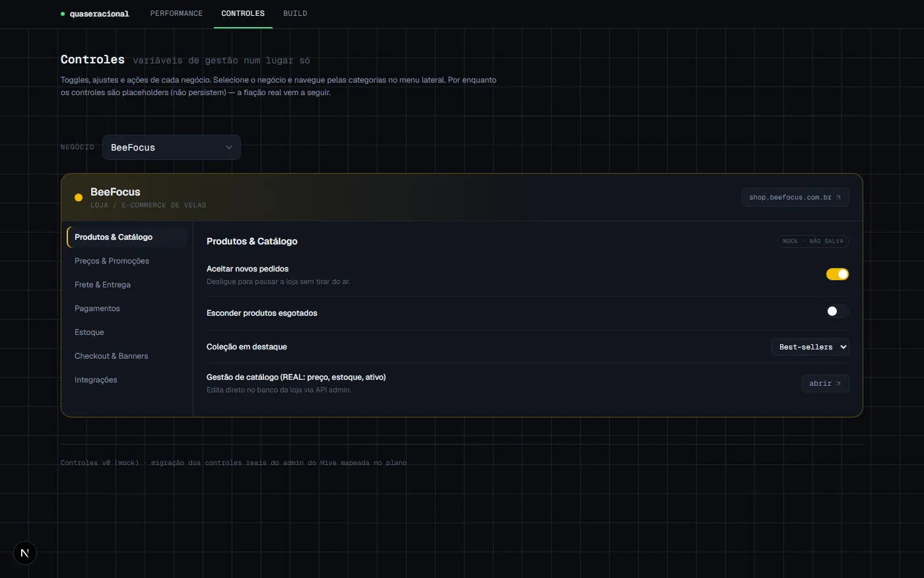Click the MOCK · NÃO SALVA badge
Viewport: 924px width, 578px height.
coord(813,241)
